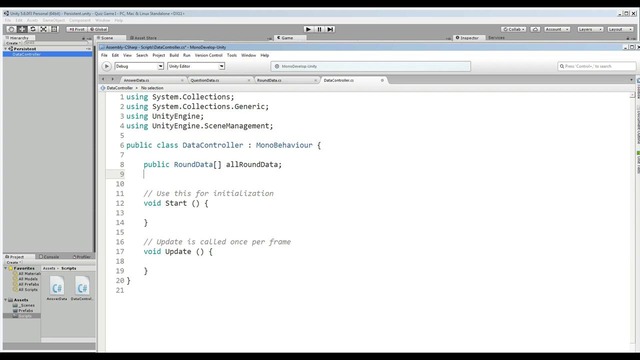Open MonoDevelop Search menu
This screenshot has width=640, height=360.
tap(142, 55)
